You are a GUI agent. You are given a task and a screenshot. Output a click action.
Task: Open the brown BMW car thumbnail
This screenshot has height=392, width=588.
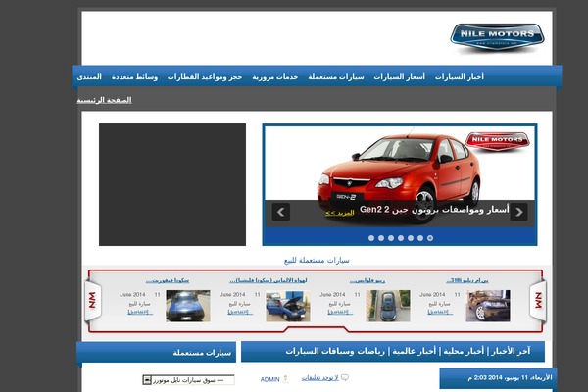pos(488,306)
